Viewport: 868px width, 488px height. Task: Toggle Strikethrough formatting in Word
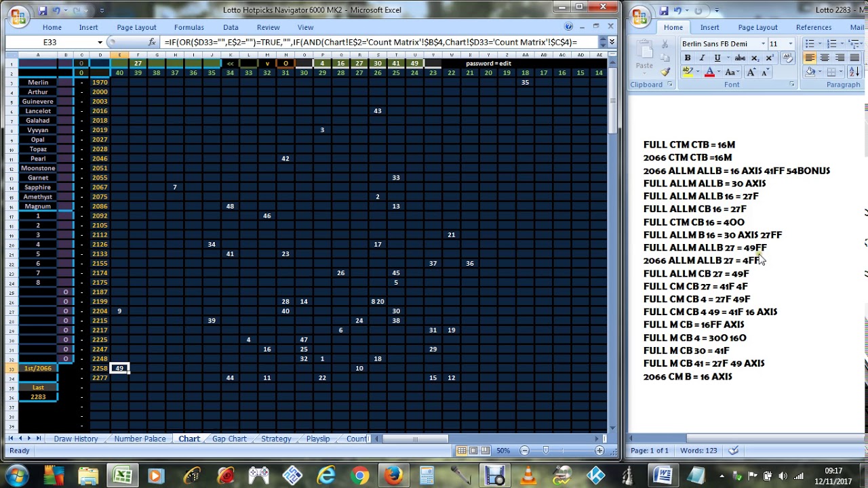pyautogui.click(x=740, y=58)
